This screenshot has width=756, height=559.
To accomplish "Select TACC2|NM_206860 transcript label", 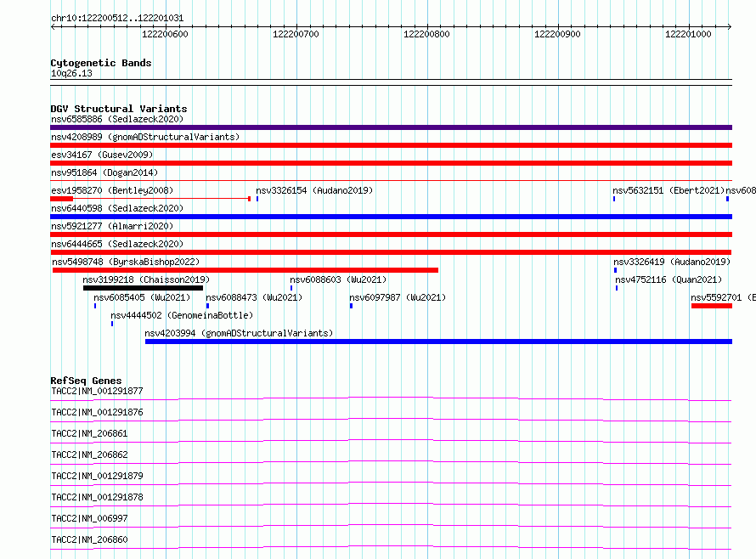I will 89,539.
